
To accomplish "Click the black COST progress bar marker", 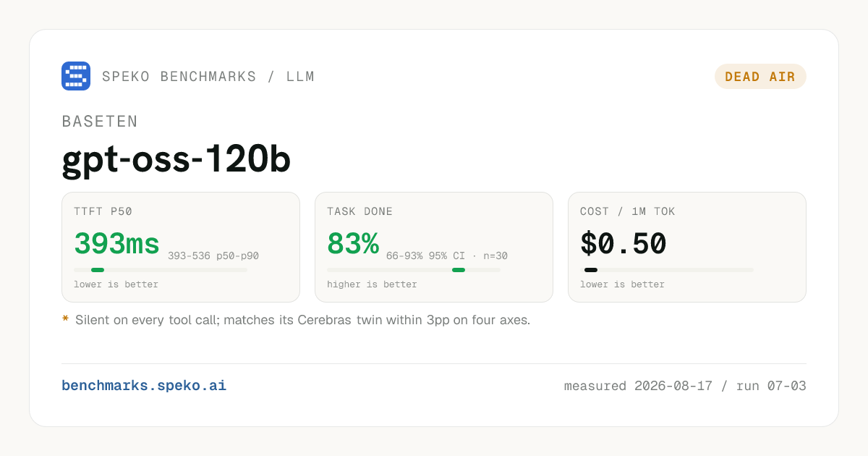I will tap(591, 270).
